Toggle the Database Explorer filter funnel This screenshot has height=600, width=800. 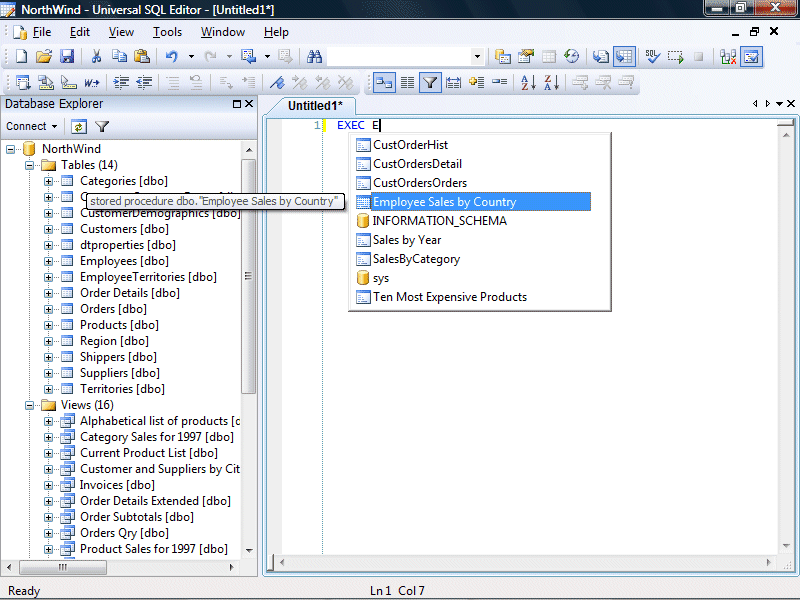click(102, 127)
